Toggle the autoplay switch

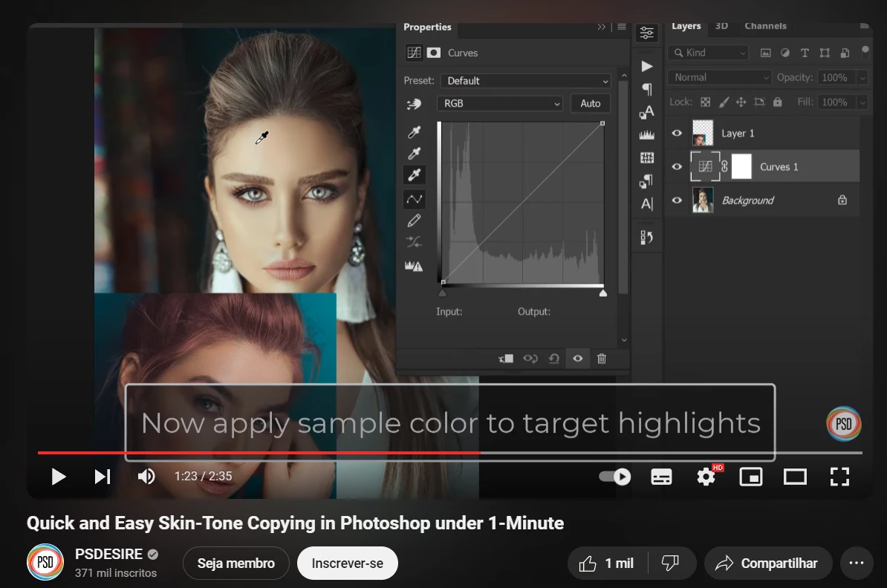615,477
